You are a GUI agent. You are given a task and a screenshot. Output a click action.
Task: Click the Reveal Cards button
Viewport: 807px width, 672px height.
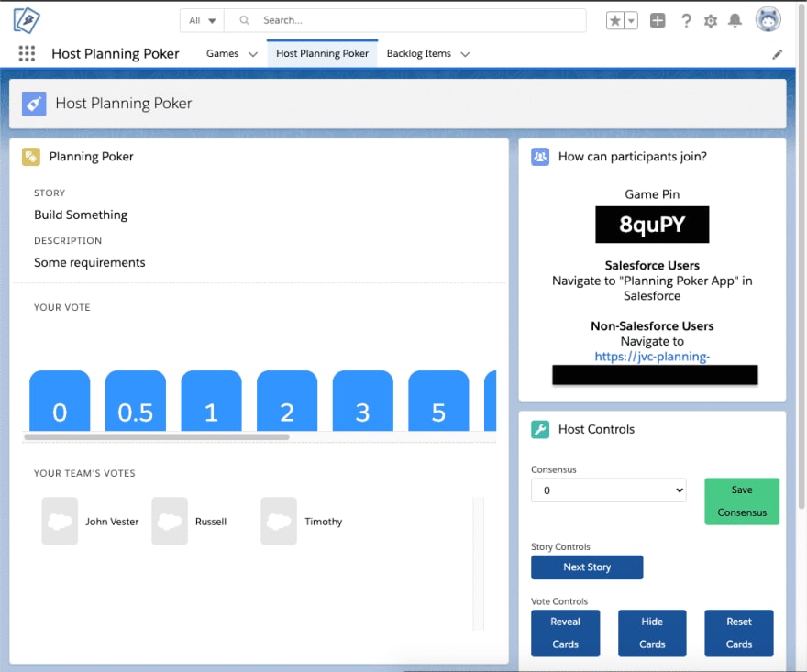coord(565,633)
